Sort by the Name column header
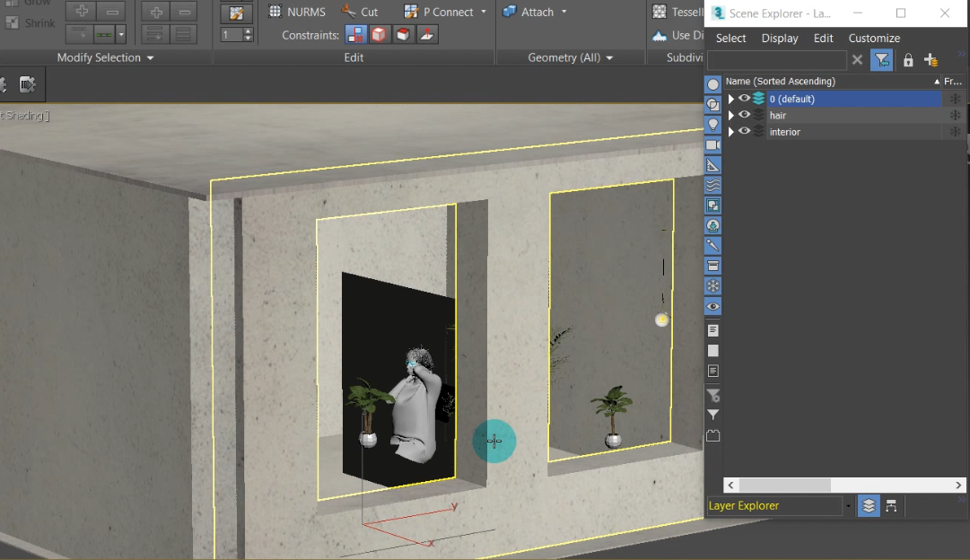970x560 pixels. 832,81
